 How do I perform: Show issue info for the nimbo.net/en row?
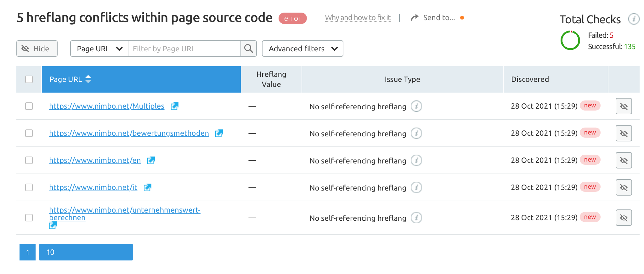click(416, 161)
